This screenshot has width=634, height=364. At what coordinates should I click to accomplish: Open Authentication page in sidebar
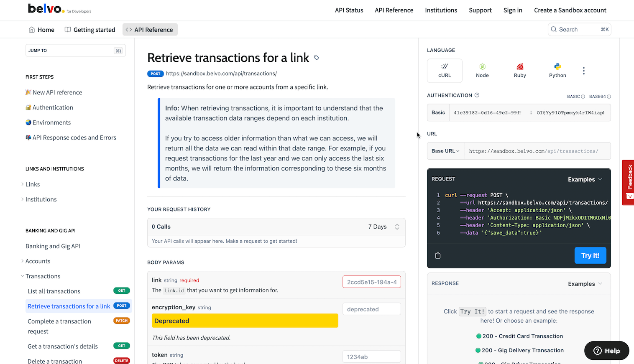(49, 107)
